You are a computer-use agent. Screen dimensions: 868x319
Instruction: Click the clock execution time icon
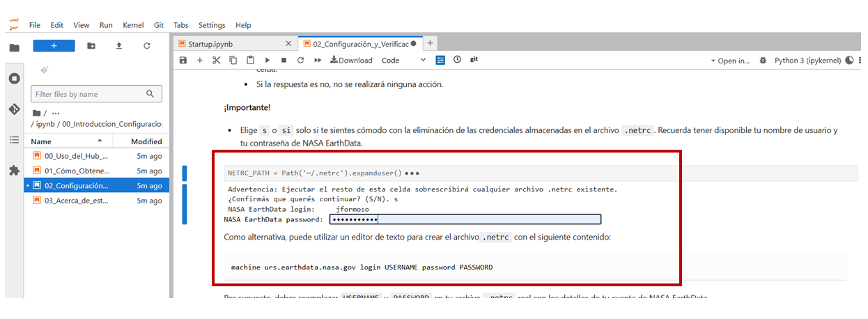pyautogui.click(x=457, y=60)
